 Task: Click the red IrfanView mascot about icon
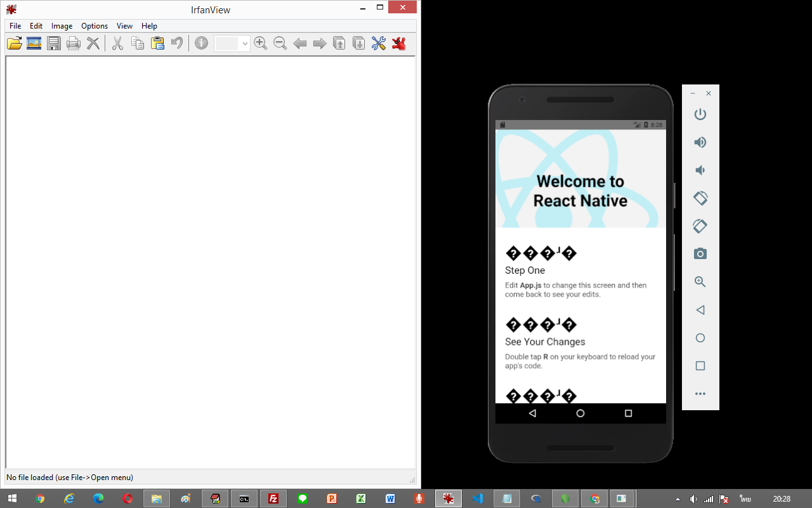click(398, 43)
